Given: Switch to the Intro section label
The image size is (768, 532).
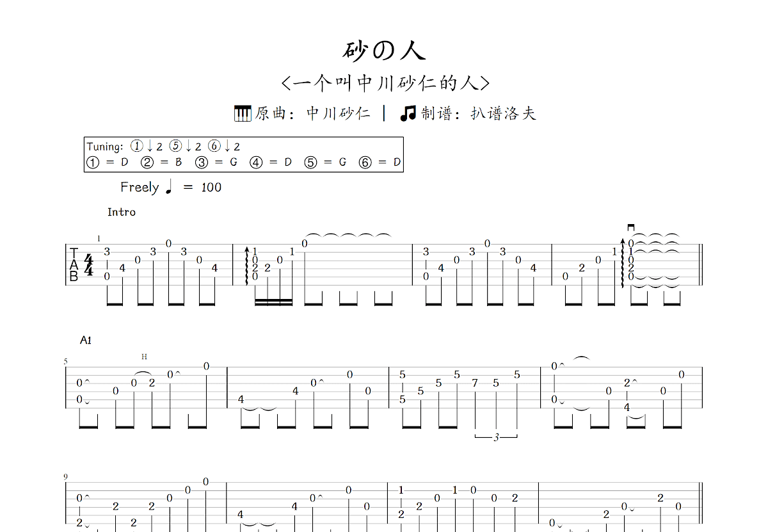Looking at the screenshot, I should pos(122,212).
